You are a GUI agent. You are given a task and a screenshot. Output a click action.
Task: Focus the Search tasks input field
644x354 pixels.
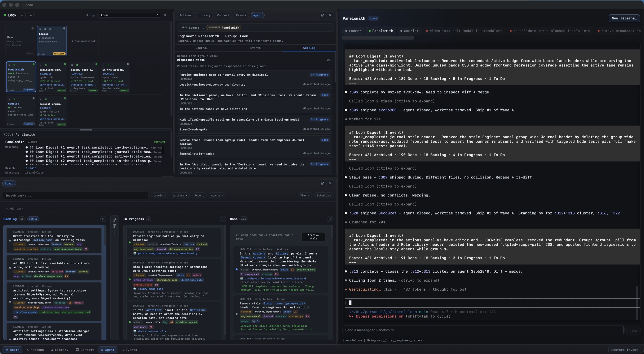[76, 195]
